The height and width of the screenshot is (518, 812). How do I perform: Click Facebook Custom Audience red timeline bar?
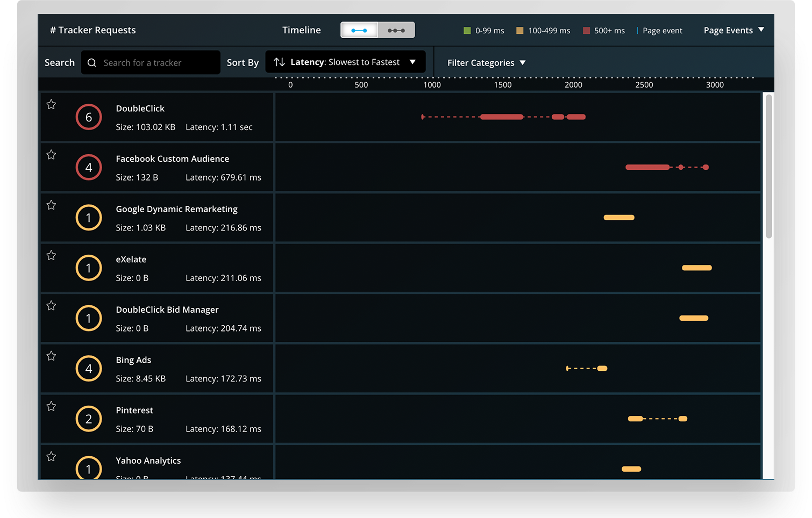click(x=648, y=167)
